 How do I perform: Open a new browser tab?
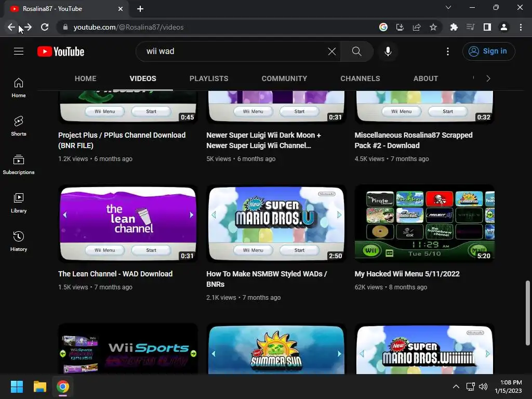point(140,9)
